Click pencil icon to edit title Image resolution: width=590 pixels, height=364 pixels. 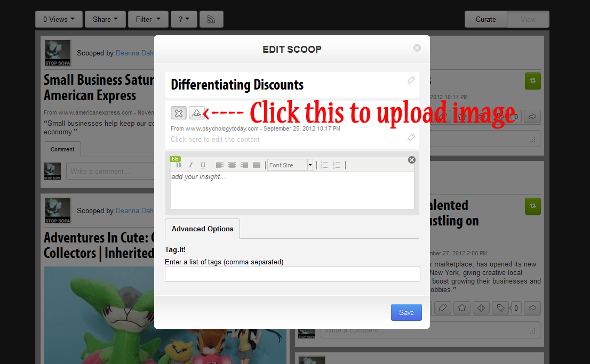(411, 80)
